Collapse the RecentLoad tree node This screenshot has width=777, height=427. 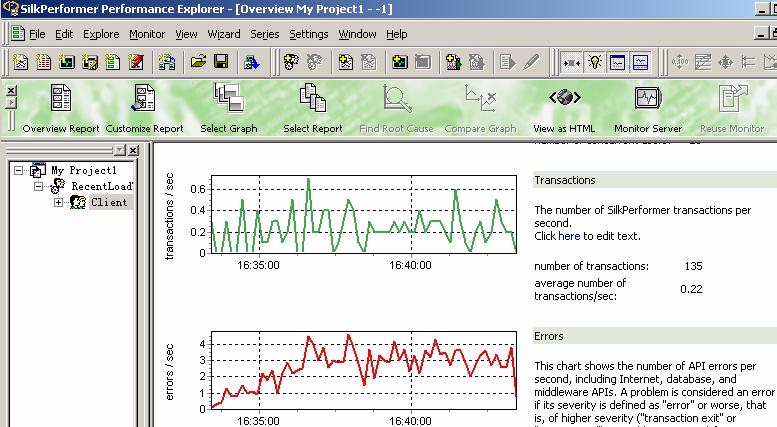pos(39,186)
